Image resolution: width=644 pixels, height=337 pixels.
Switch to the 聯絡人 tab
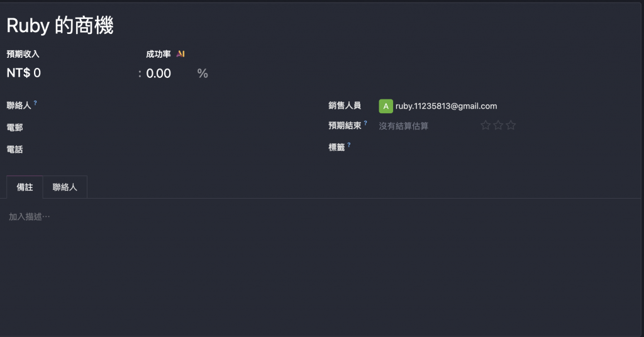pyautogui.click(x=65, y=187)
